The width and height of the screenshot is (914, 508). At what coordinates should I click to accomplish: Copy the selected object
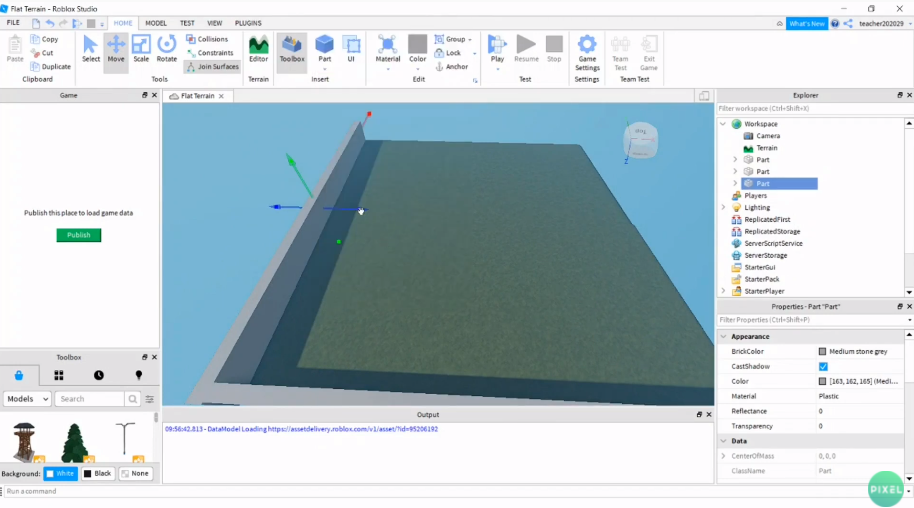click(x=44, y=39)
